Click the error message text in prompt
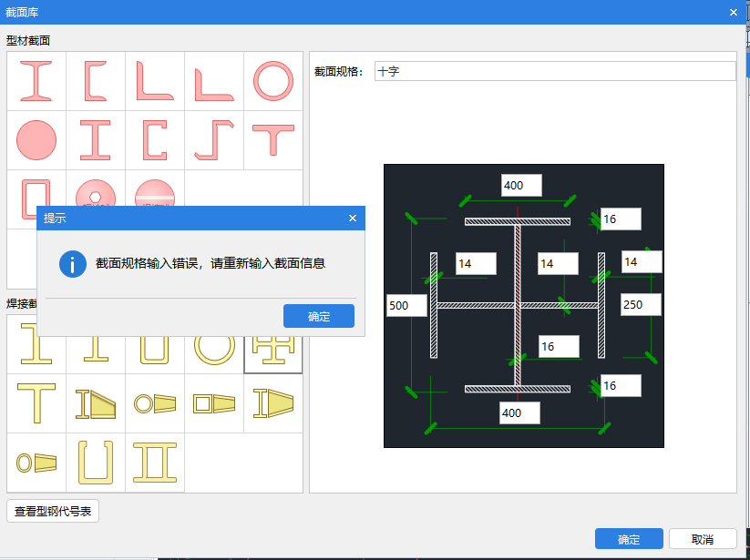Screen dimensions: 750x560 (211, 263)
